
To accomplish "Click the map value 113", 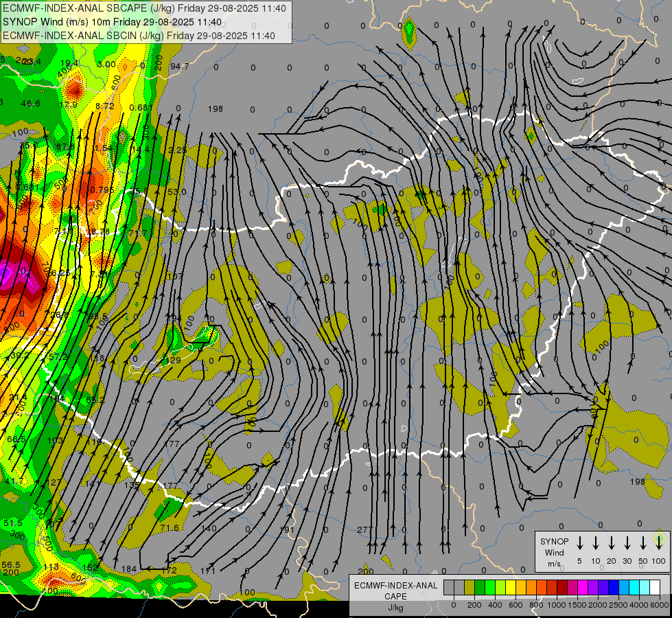I will click(51, 567).
